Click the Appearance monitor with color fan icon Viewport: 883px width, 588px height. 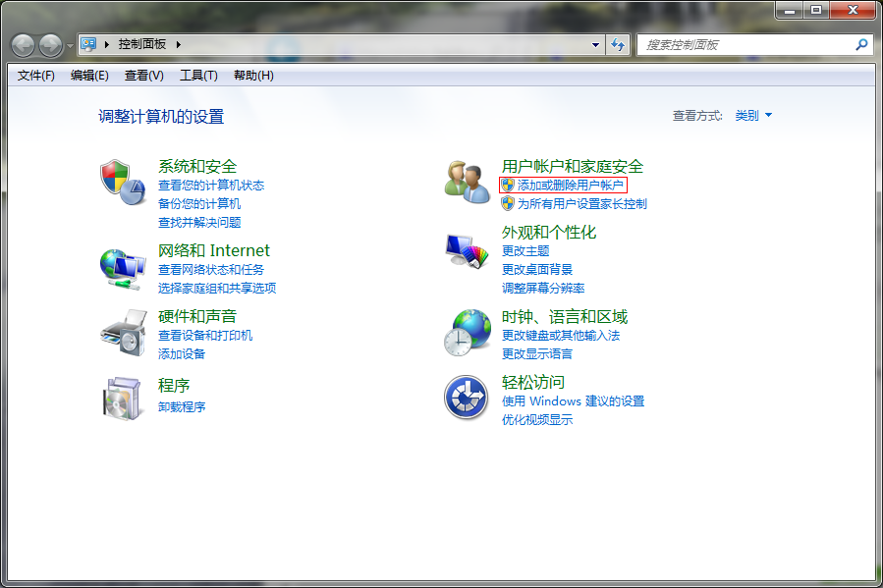point(467,251)
